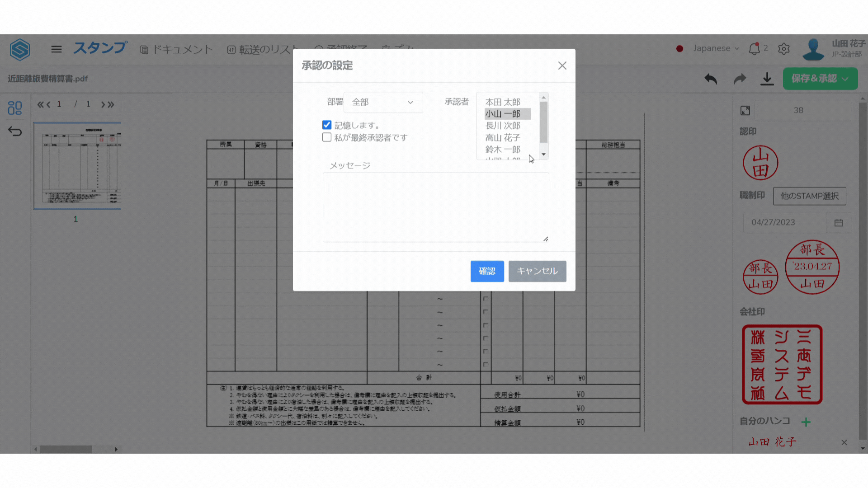868x488 pixels.
Task: Open the 転送のリスト menu item
Action: (263, 49)
